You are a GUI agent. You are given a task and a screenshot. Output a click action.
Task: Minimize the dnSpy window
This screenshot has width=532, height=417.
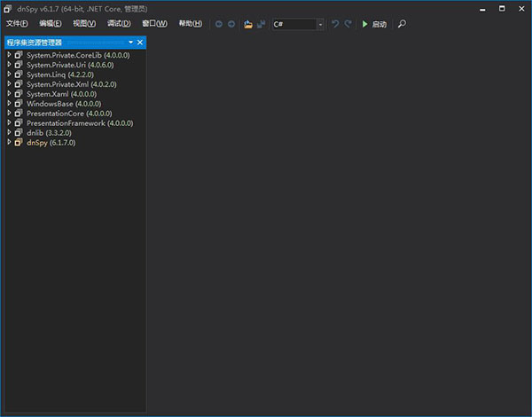point(482,9)
